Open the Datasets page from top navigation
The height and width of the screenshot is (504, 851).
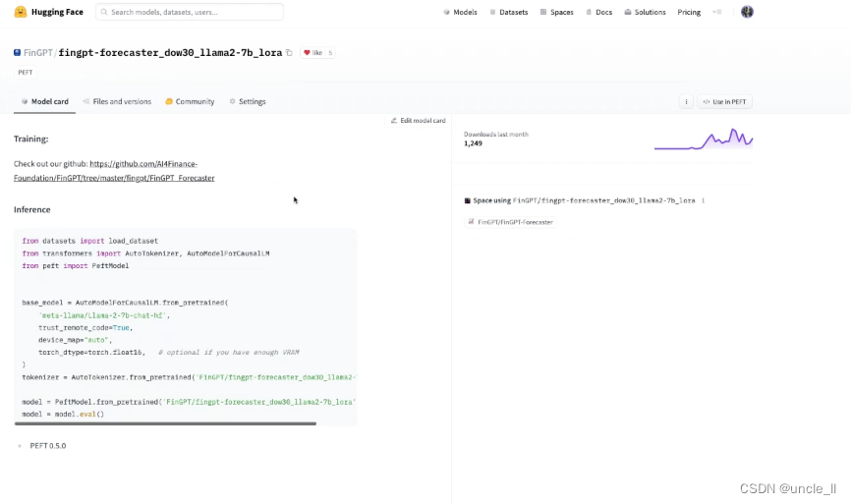[509, 12]
